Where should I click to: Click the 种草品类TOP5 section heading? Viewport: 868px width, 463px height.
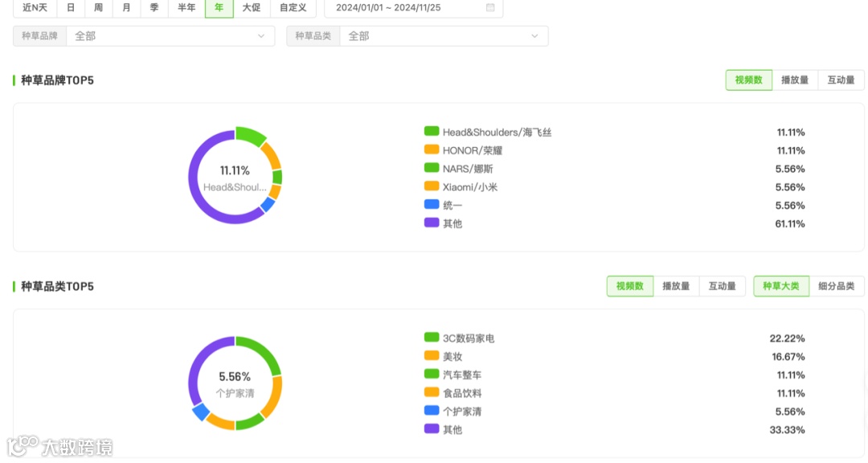[58, 286]
